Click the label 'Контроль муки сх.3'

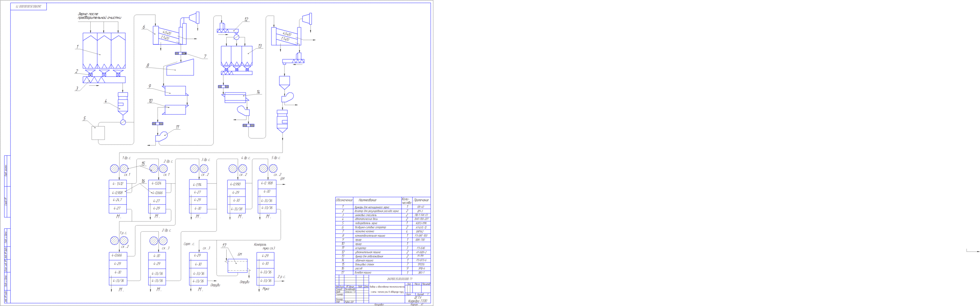(x=265, y=246)
